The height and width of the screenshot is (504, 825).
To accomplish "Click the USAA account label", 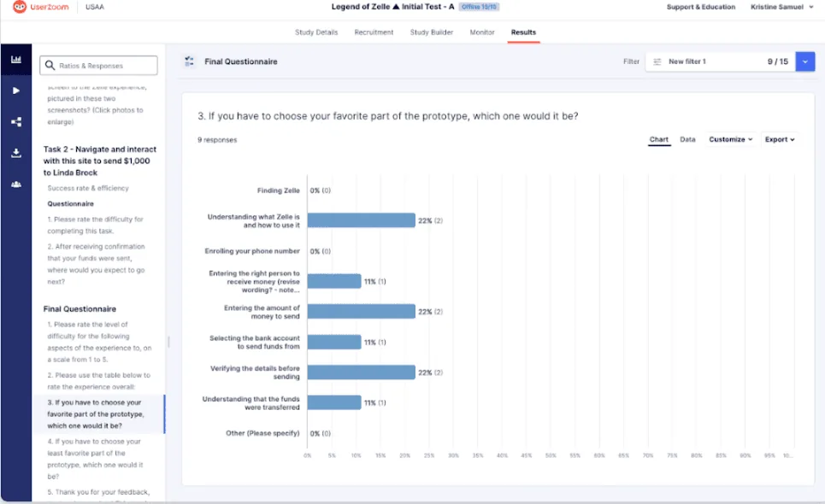I will coord(95,7).
